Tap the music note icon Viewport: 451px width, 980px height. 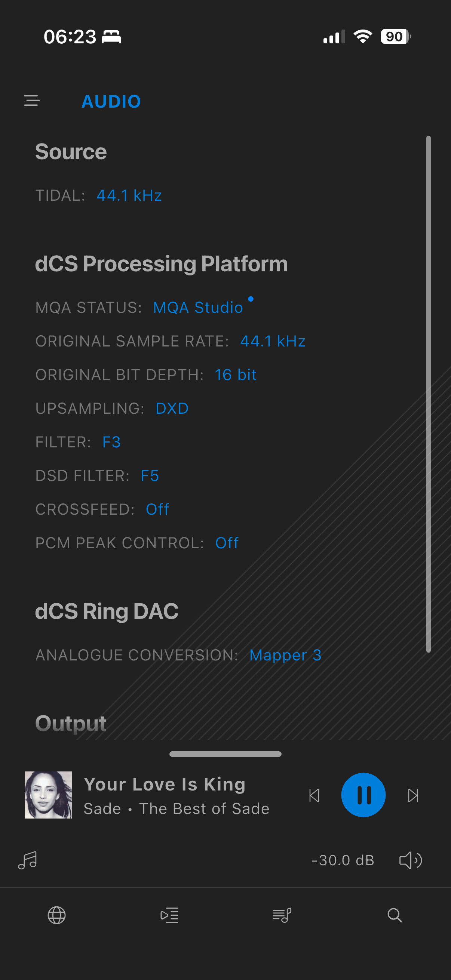click(28, 860)
